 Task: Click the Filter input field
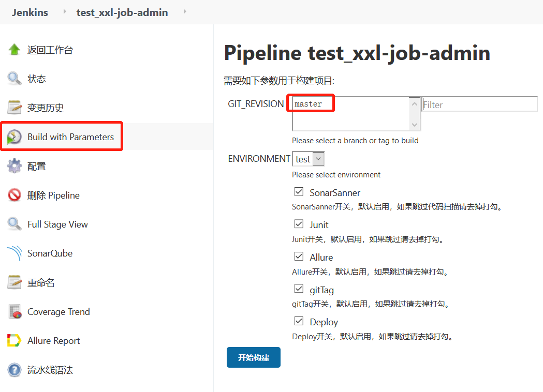click(480, 104)
